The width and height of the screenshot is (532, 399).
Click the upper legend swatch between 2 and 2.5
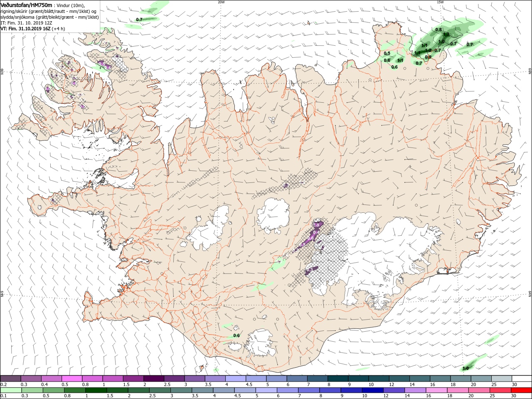tap(153, 379)
